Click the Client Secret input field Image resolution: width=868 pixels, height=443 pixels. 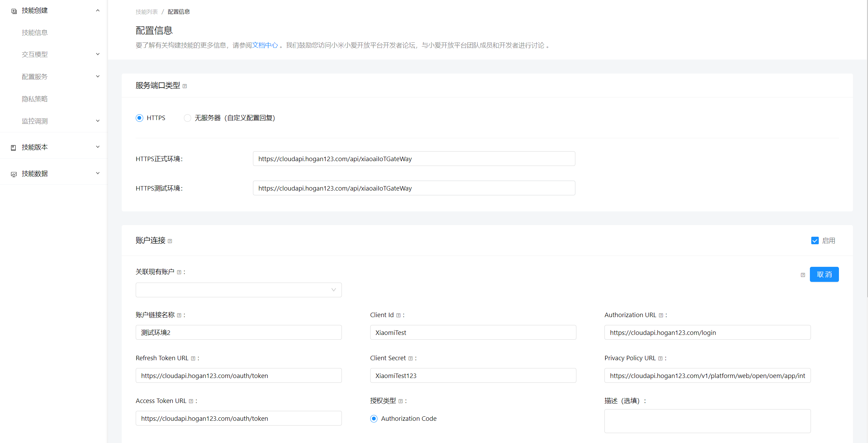coord(473,376)
